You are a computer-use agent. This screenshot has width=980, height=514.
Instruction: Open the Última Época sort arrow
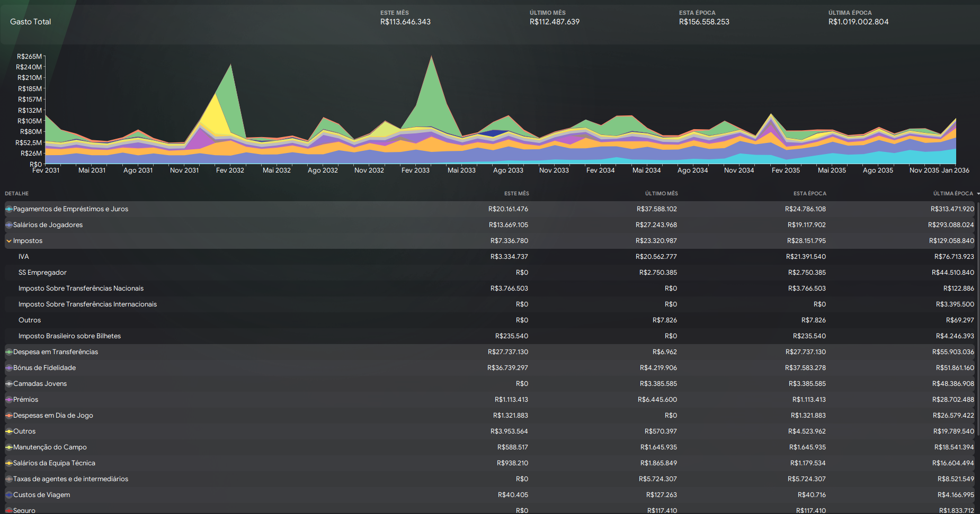tap(977, 194)
